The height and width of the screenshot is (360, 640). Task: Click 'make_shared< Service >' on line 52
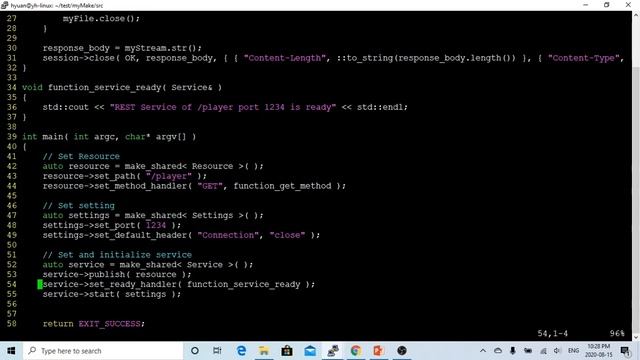coord(179,264)
